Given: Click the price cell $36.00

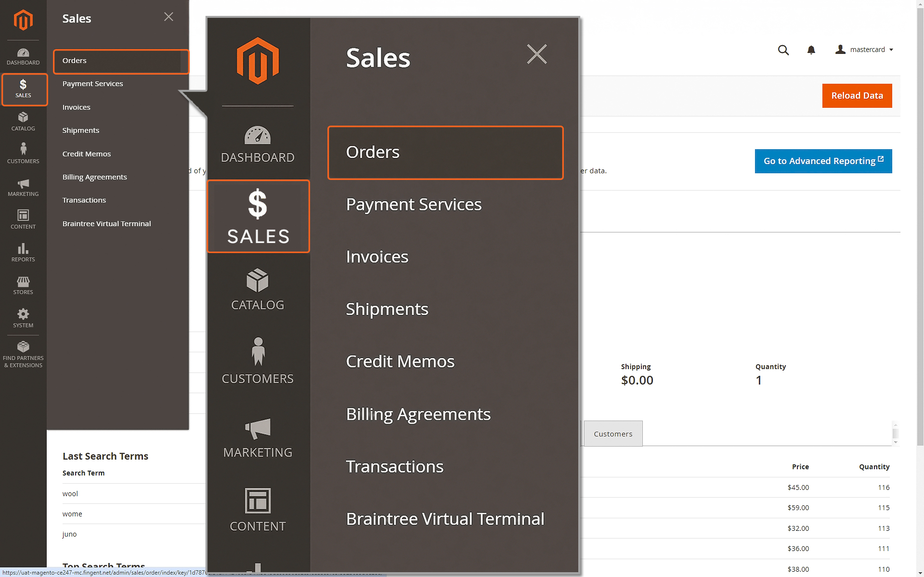Looking at the screenshot, I should (798, 549).
